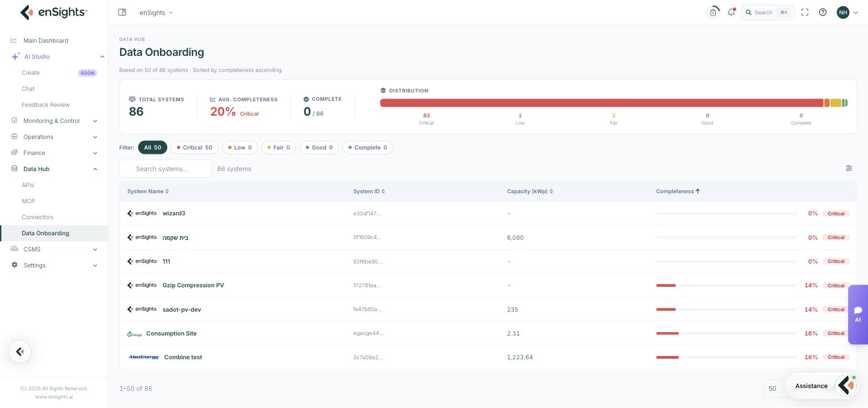Go to Connectors page
This screenshot has height=408, width=868.
[38, 217]
